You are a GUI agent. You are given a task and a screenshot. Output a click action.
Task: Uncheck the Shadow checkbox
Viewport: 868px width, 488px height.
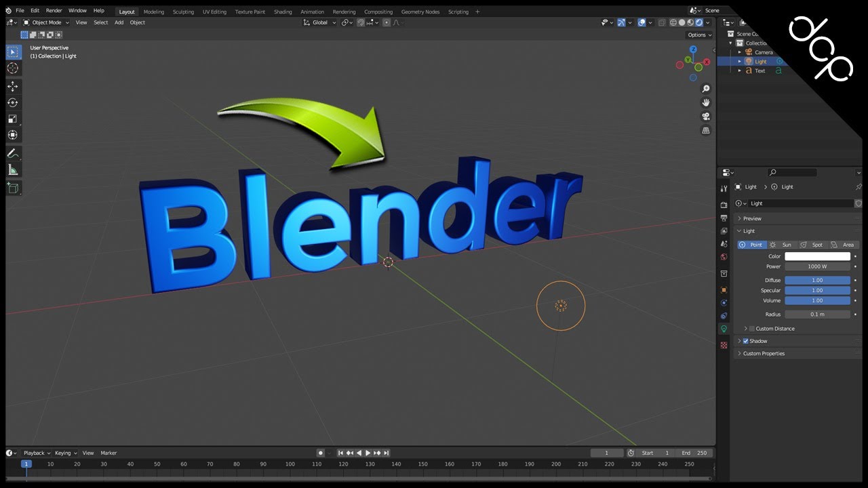[746, 341]
